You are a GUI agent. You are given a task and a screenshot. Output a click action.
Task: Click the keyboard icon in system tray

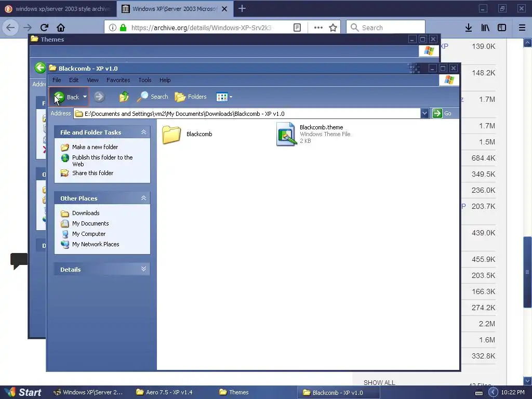point(478,393)
